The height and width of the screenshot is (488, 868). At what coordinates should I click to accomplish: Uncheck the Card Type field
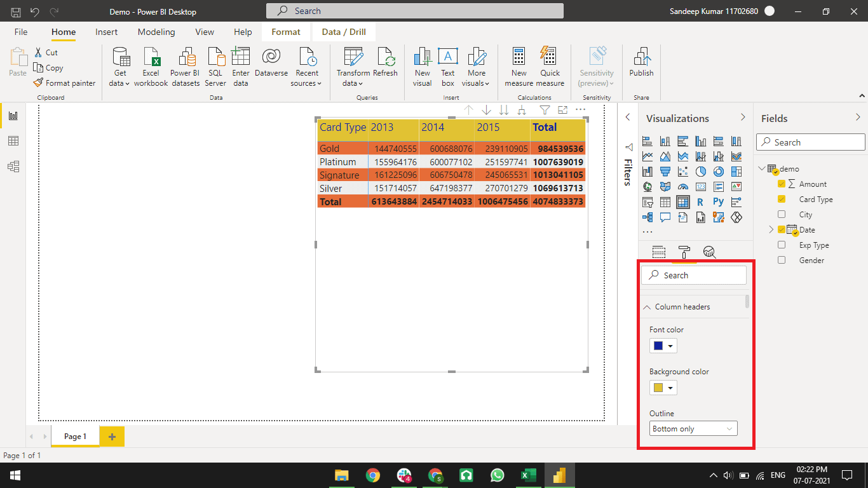[x=781, y=199]
